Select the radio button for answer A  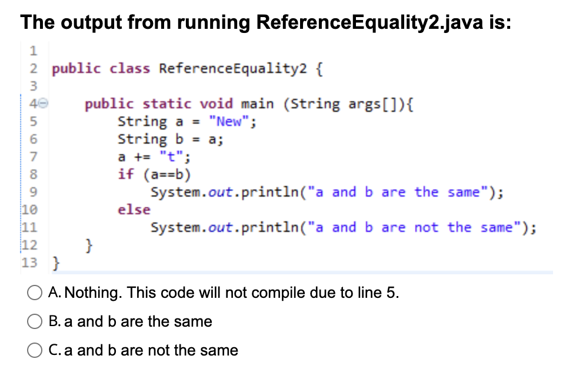tap(35, 293)
